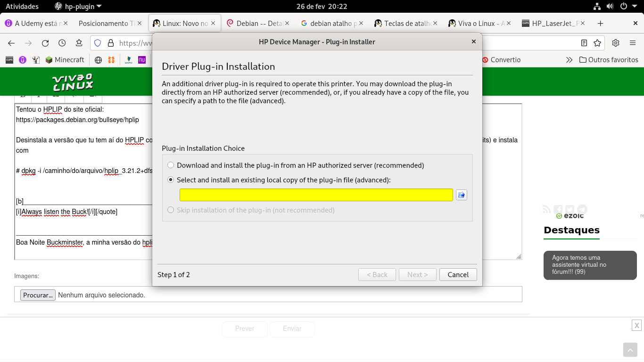Screen dimensions: 644x362
Task: Switch to the debian atalho Google tab
Action: click(333, 23)
